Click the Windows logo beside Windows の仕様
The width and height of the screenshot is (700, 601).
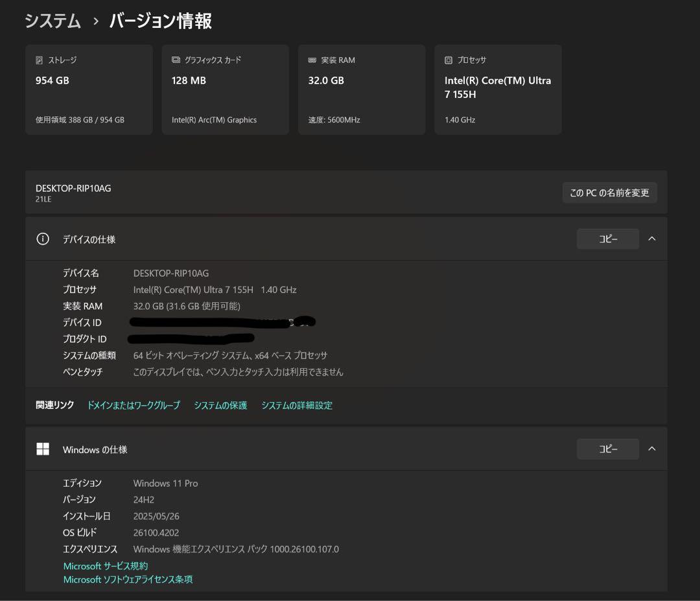(x=43, y=449)
